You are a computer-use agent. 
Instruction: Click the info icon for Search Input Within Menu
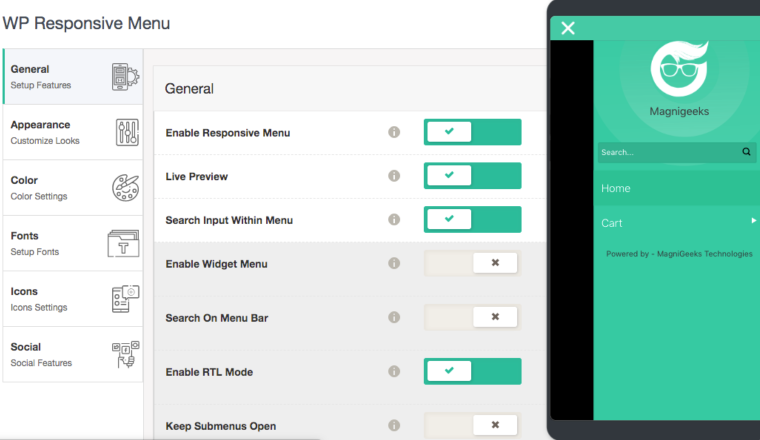394,220
